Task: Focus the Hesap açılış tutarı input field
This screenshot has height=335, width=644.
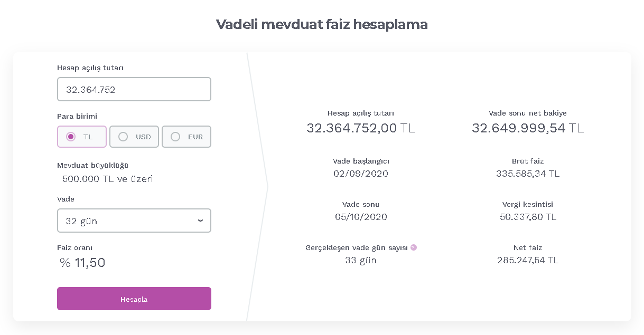Action: point(134,89)
